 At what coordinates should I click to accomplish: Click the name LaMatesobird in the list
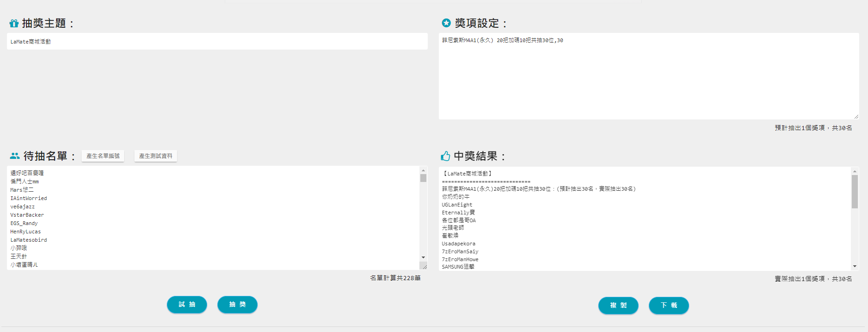(x=29, y=240)
